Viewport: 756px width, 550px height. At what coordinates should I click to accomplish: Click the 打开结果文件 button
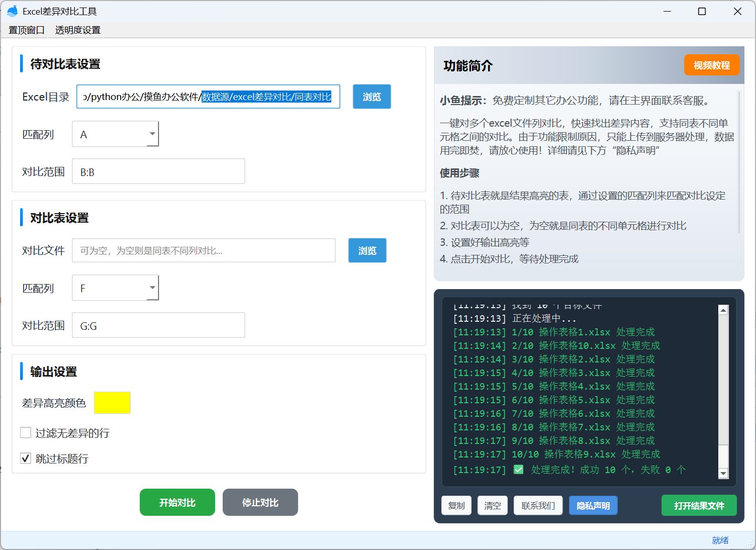click(699, 505)
